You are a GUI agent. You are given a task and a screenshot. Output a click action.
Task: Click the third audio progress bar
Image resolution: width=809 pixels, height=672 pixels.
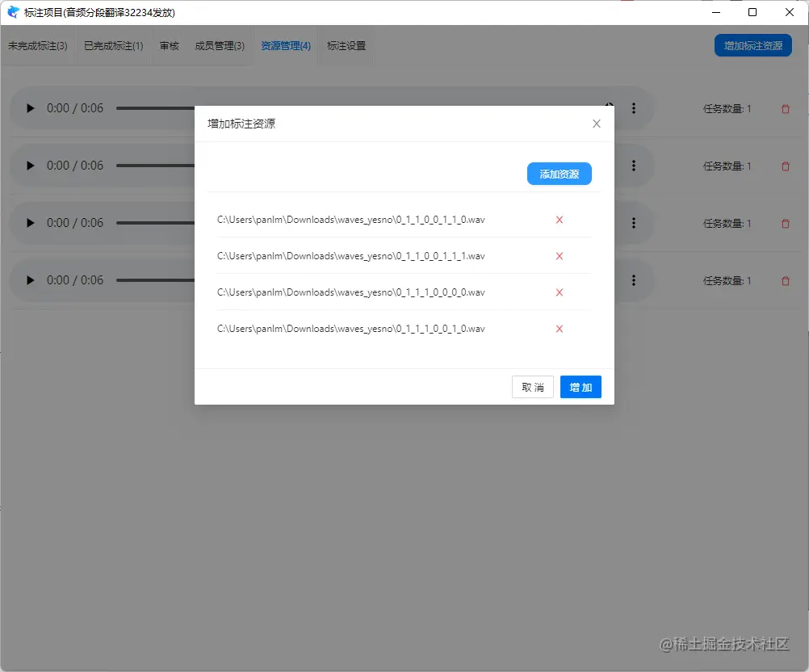[x=155, y=223]
